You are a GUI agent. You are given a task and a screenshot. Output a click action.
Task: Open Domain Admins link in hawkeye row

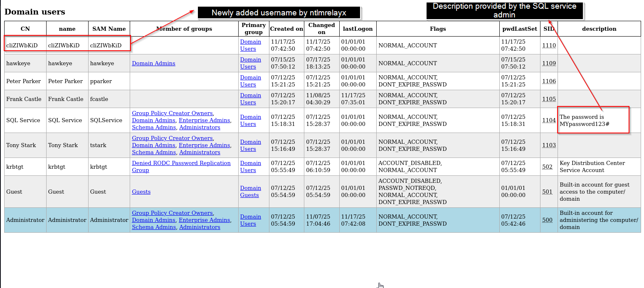153,63
